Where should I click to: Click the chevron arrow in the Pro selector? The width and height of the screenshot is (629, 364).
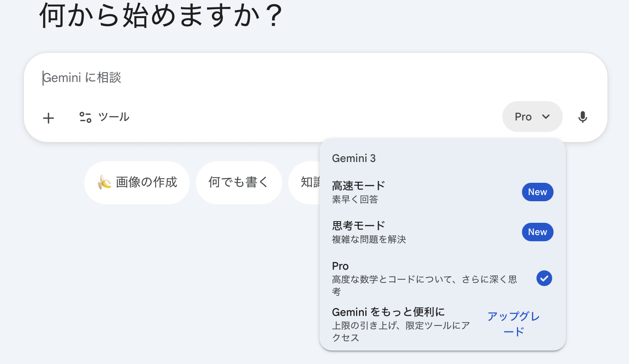click(x=546, y=117)
